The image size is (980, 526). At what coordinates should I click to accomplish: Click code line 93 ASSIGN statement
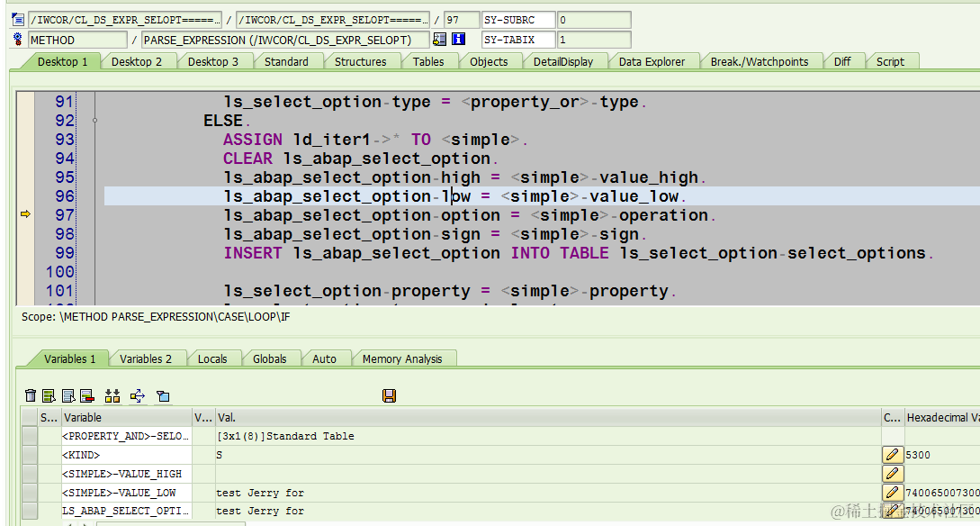point(375,140)
